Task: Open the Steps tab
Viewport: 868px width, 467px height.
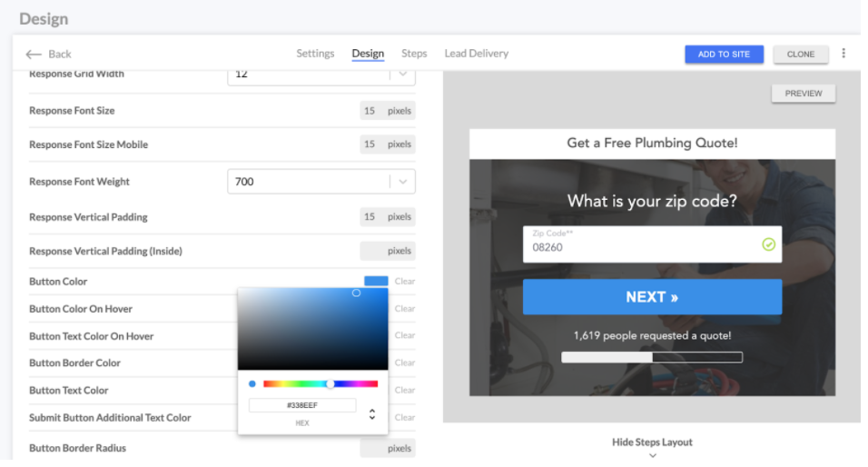Action: 414,54
